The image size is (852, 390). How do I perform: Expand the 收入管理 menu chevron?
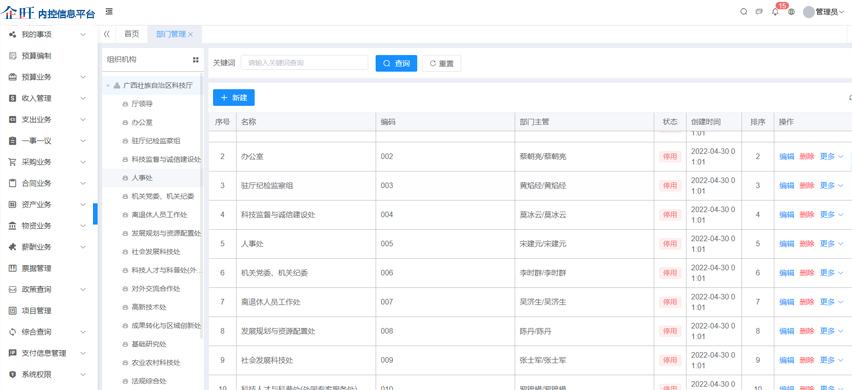(x=83, y=98)
